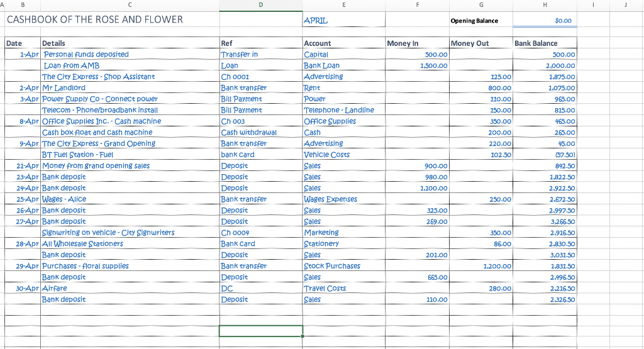Click the 1,100.00 money in cell

418,188
